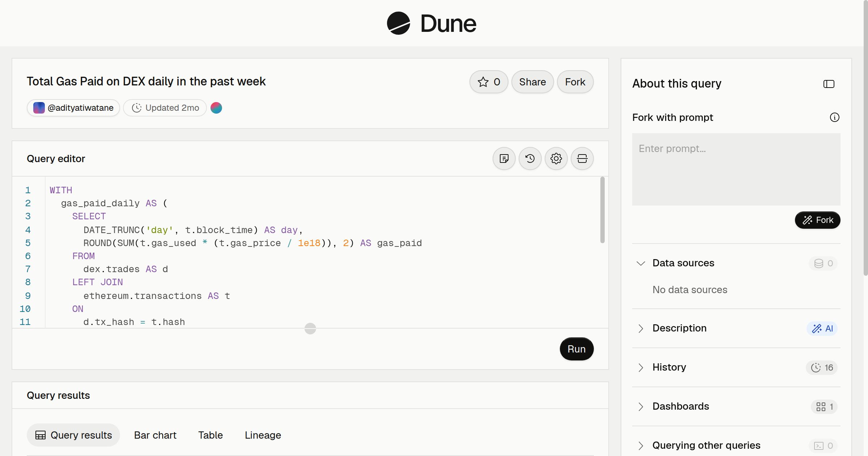The height and width of the screenshot is (456, 868).
Task: Click the Data sources count badge
Action: coord(823,263)
